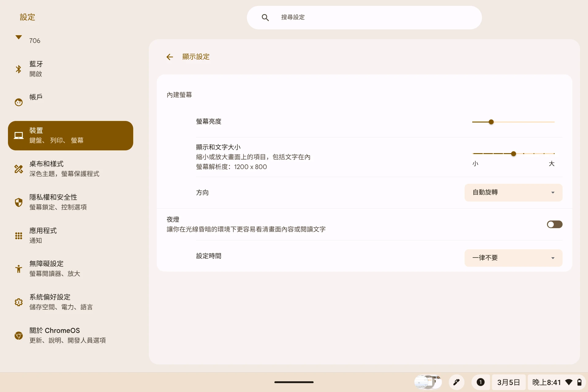Click the 3月5日 date button
The height and width of the screenshot is (392, 588).
508,382
